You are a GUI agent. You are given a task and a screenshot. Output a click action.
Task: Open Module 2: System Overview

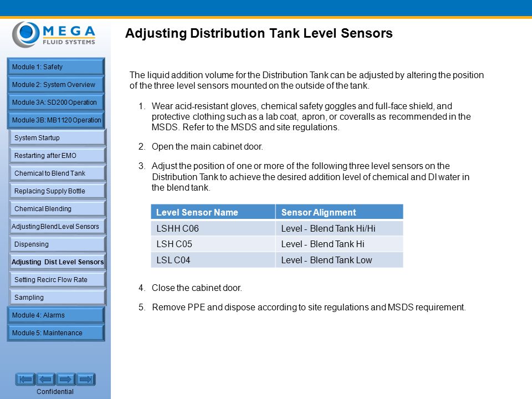(55, 84)
